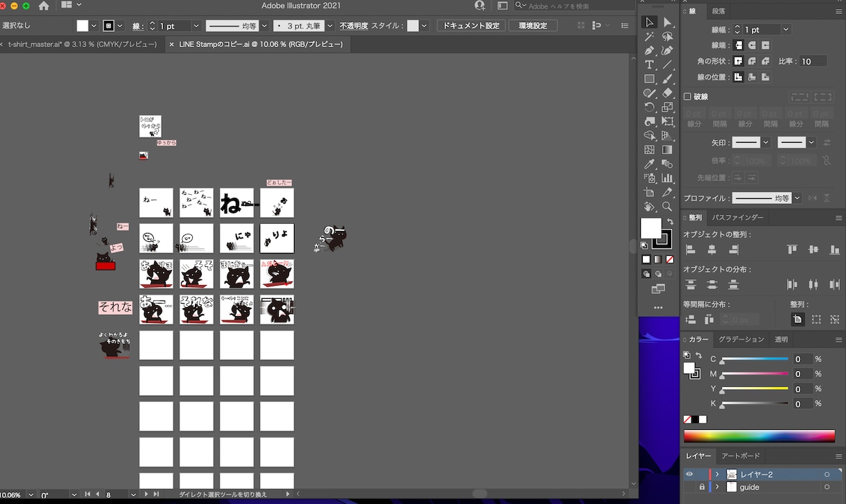Select the Eyedropper tool
846x504 pixels.
pos(649,164)
